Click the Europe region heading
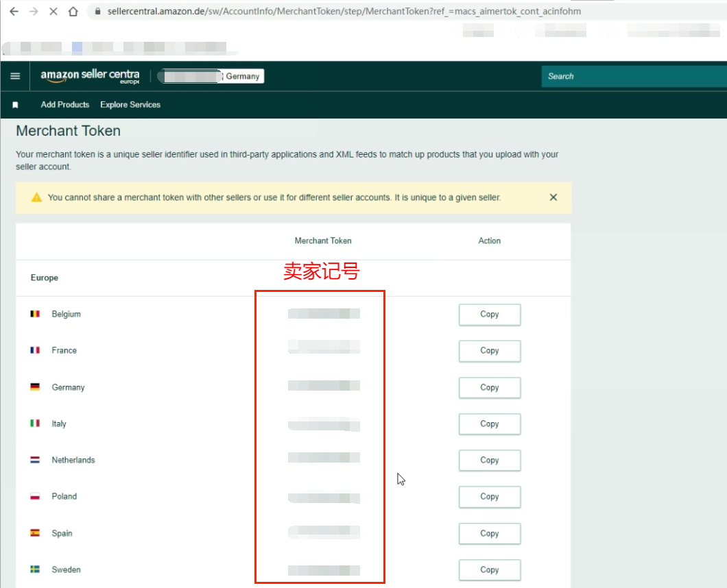This screenshot has height=588, width=727. (45, 278)
